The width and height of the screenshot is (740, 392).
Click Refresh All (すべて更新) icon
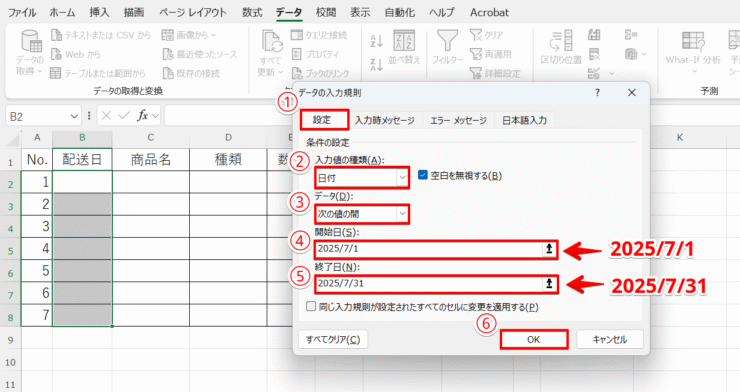(x=271, y=42)
